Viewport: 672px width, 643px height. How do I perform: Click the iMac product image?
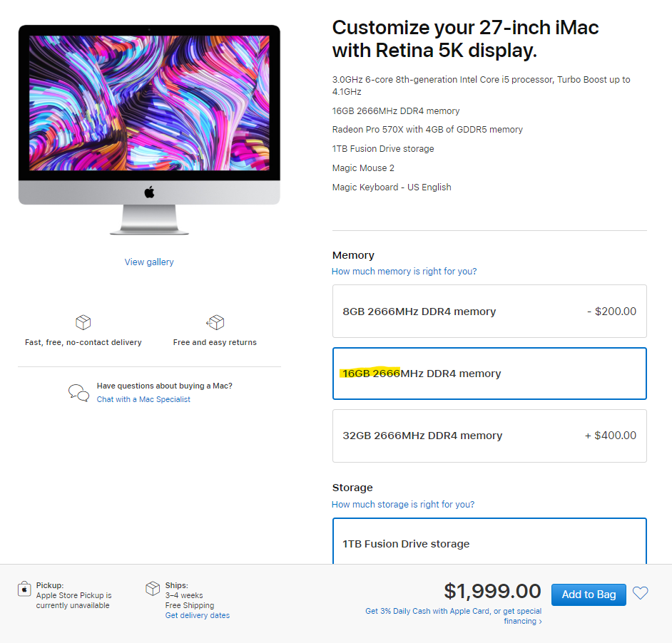tap(149, 129)
